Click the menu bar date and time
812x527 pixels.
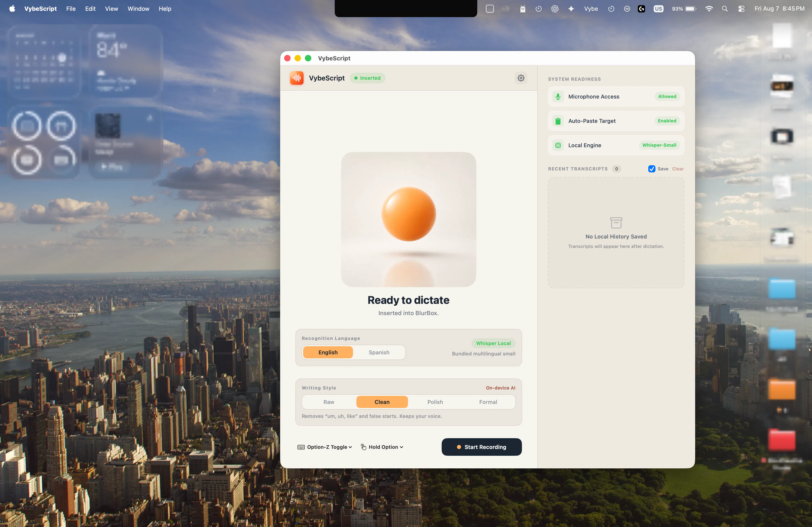[779, 9]
